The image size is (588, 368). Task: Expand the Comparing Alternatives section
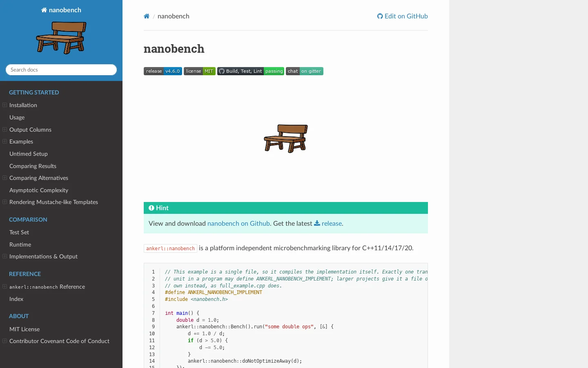(x=5, y=178)
